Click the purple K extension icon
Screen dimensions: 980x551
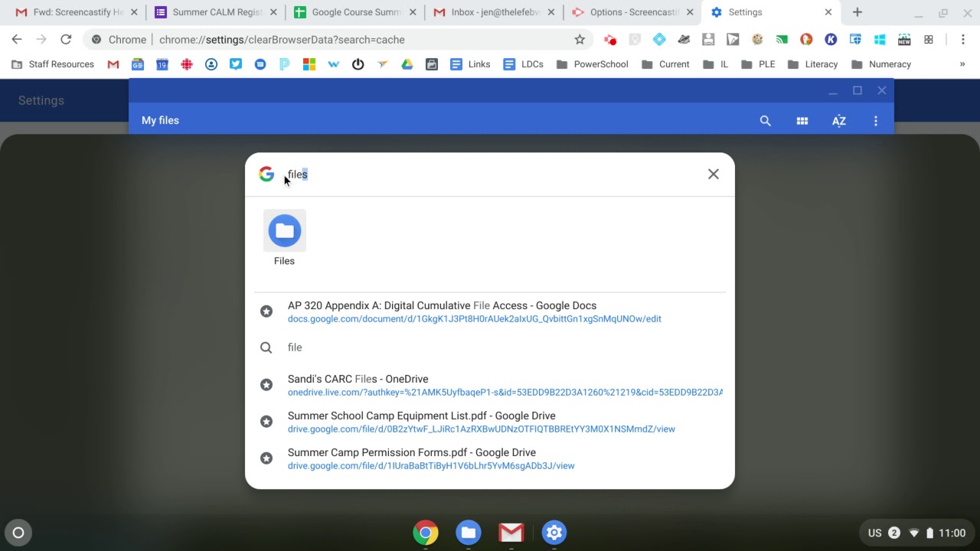(831, 40)
